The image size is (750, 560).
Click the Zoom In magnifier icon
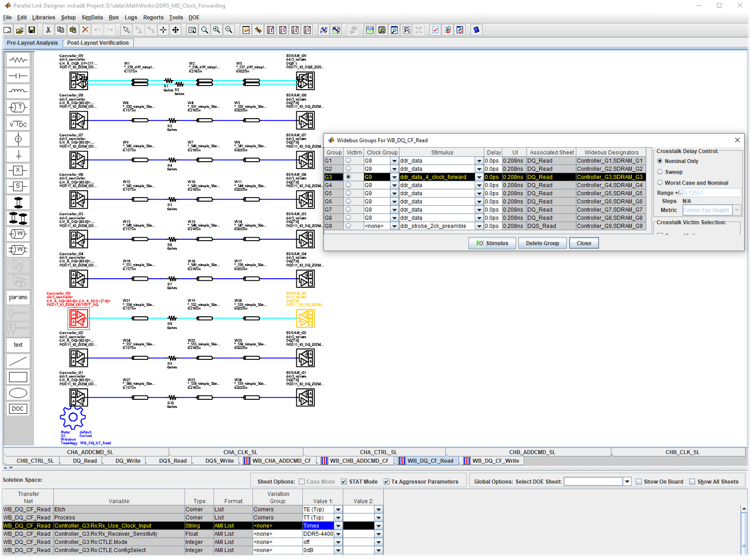217,30
